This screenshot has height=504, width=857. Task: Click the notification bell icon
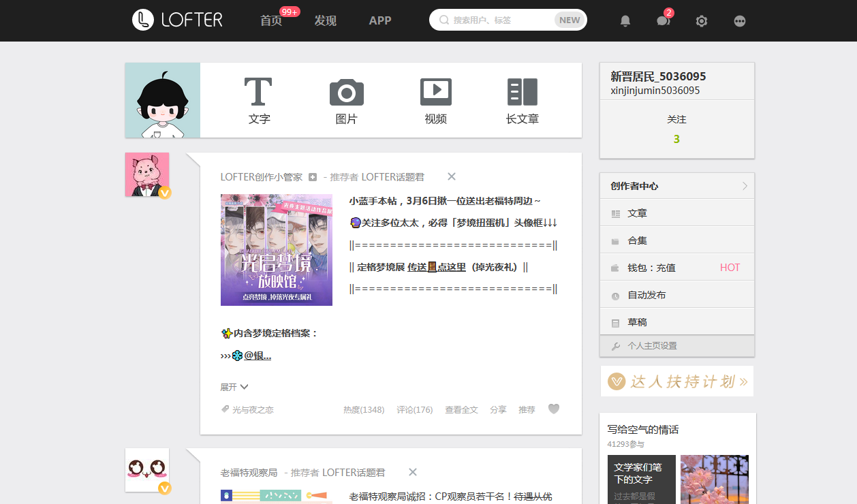point(625,20)
